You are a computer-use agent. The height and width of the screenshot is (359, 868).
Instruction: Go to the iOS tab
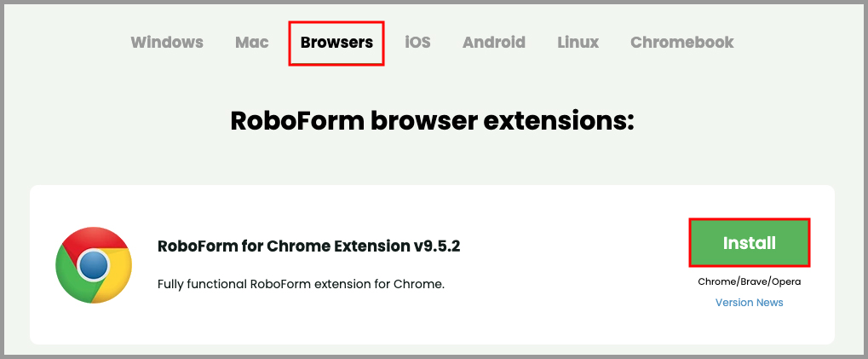tap(418, 42)
